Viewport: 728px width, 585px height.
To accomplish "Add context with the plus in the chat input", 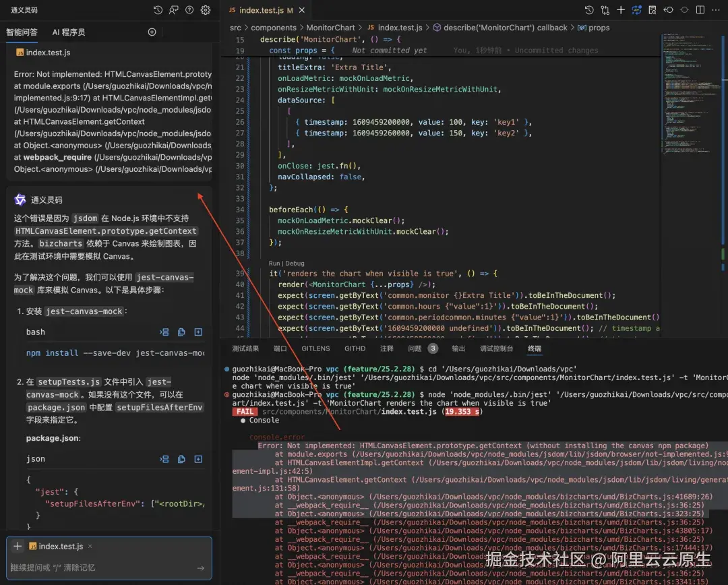I will (18, 547).
